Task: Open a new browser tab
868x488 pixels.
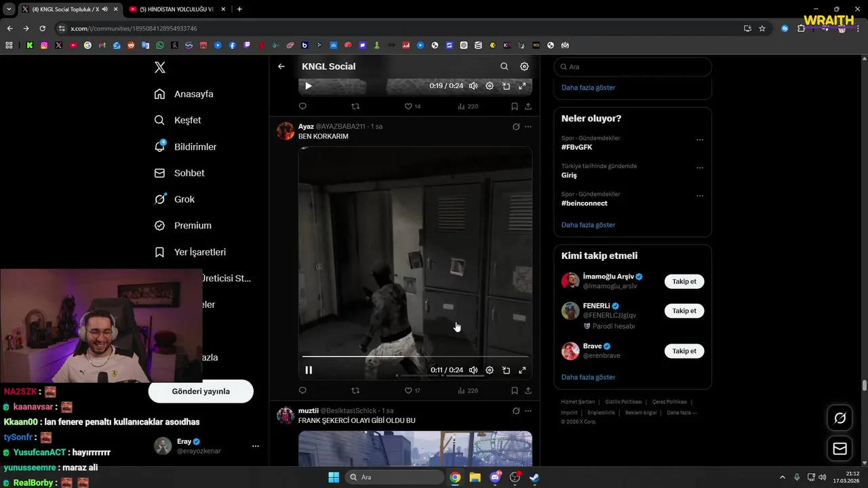Action: (239, 9)
